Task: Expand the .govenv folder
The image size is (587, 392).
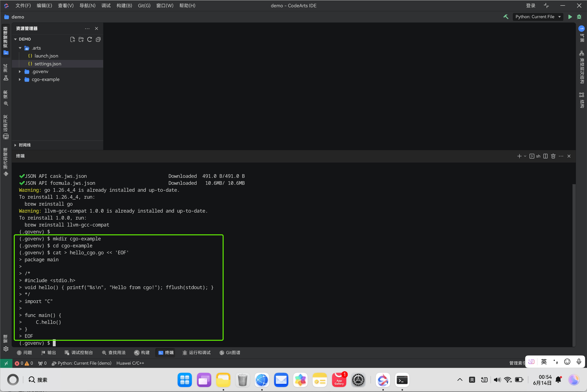Action: pos(20,71)
